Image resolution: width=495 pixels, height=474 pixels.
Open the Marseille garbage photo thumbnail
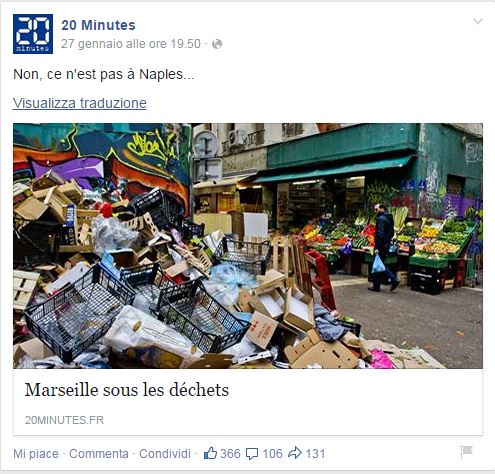tap(248, 246)
